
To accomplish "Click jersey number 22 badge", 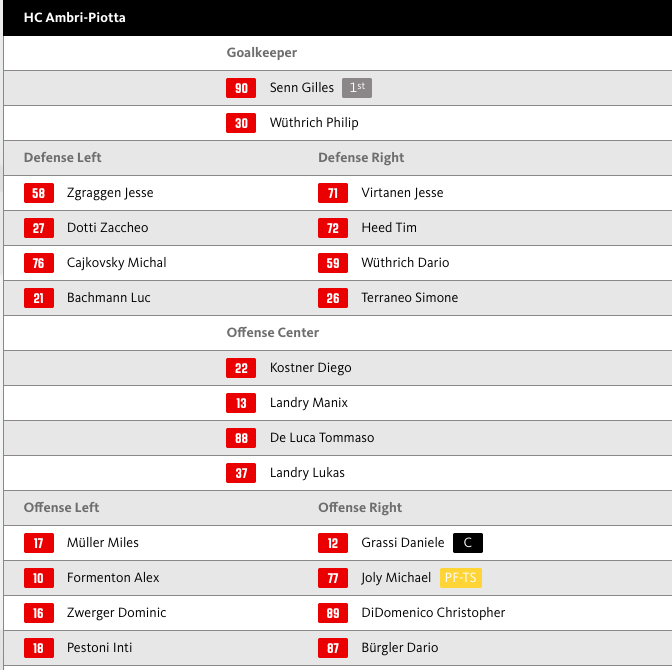I will pos(241,368).
